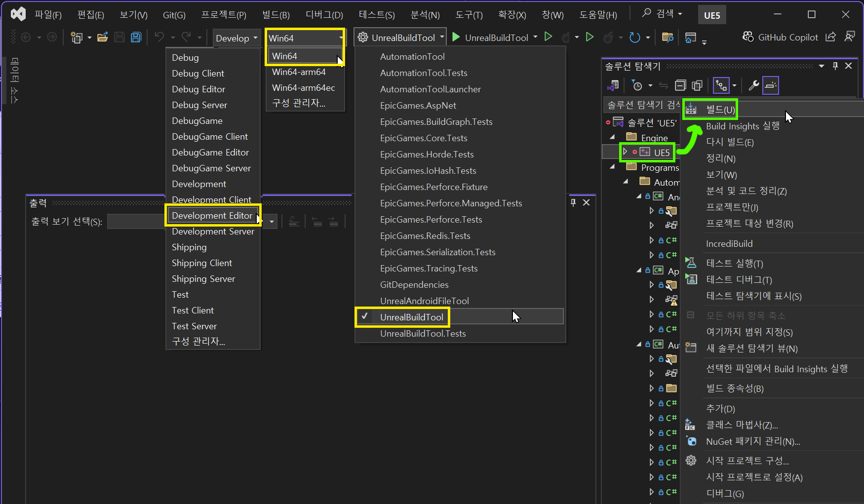Toggle the preview selected items button
The image size is (864, 504).
pyautogui.click(x=771, y=85)
